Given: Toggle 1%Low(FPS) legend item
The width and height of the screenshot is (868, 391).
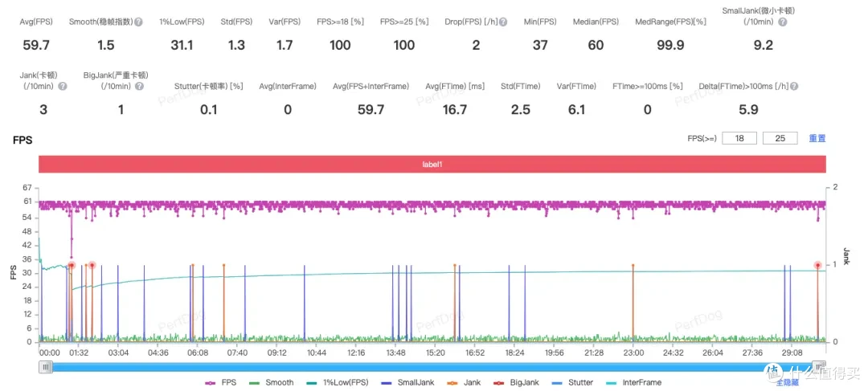Looking at the screenshot, I should point(338,383).
